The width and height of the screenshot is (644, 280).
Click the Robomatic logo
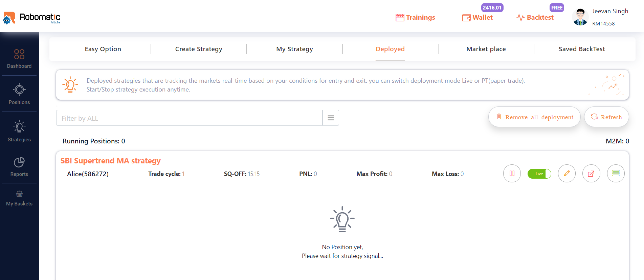point(31,18)
